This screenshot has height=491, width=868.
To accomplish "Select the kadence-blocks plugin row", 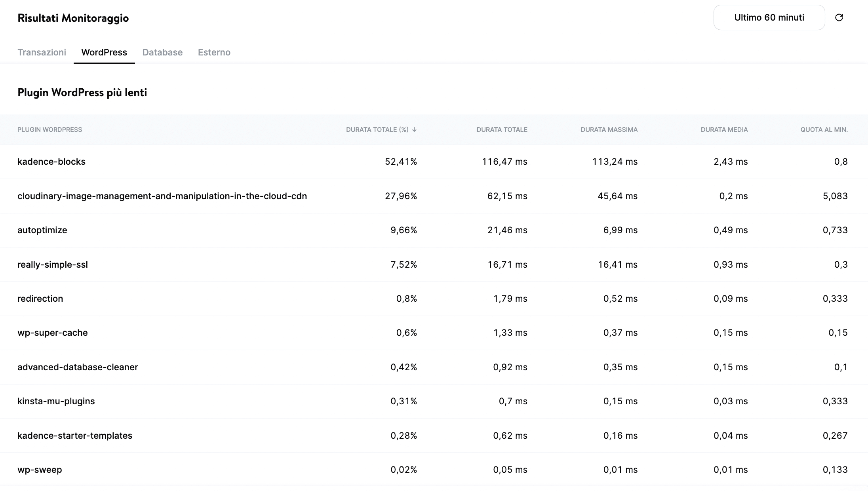I will 51,162.
